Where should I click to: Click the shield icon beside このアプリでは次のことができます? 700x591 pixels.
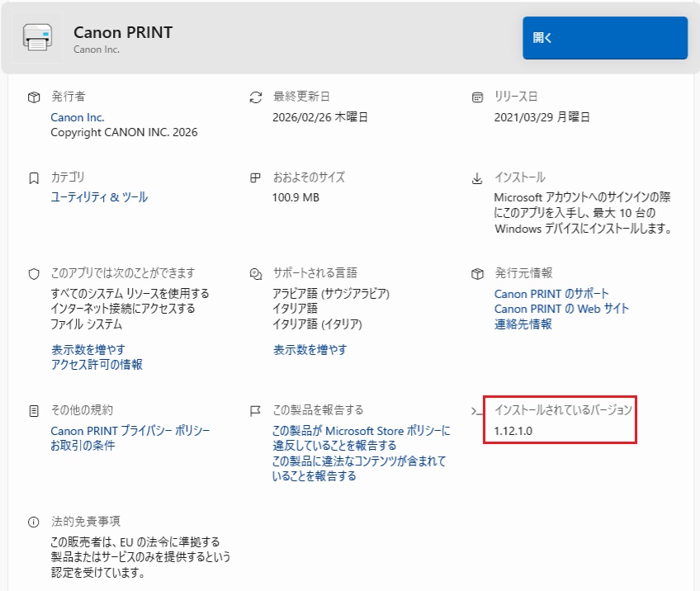[34, 274]
